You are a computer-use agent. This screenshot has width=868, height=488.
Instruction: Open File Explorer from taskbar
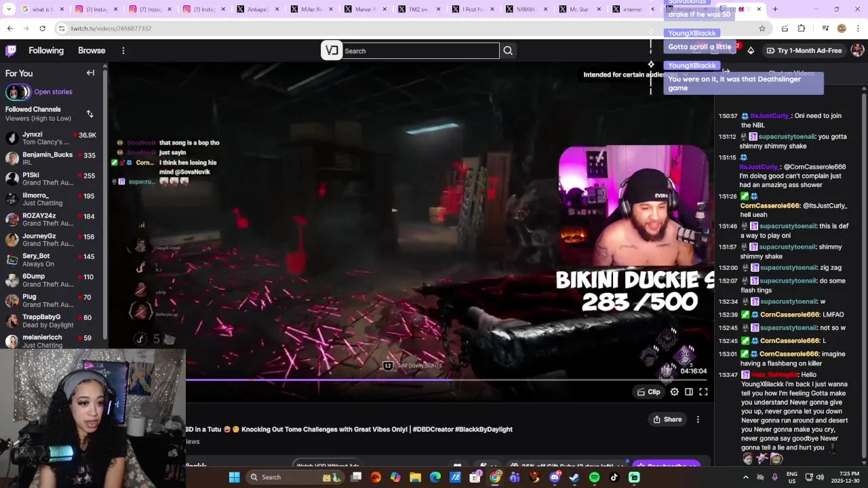tap(416, 477)
